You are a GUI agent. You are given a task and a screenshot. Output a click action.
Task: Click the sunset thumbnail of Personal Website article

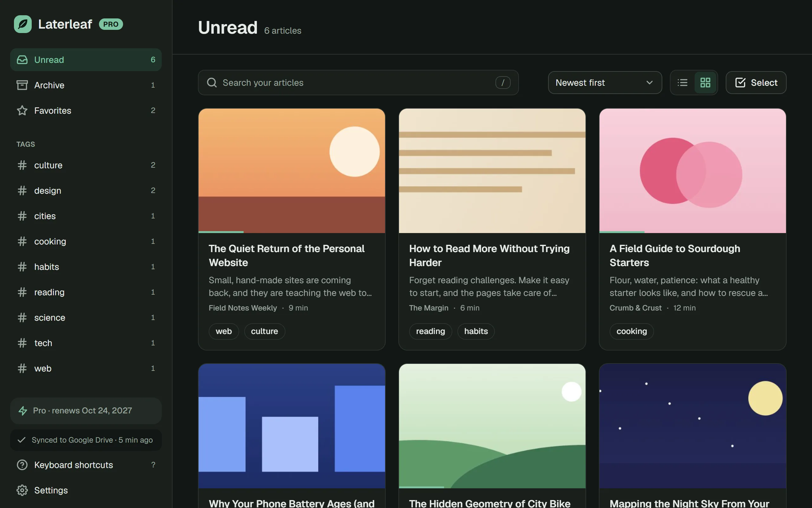[291, 170]
